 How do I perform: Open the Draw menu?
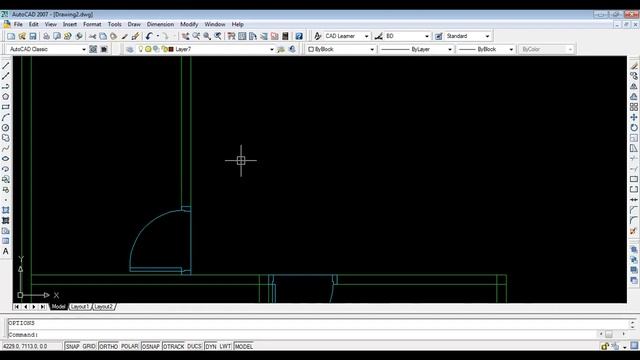134,24
